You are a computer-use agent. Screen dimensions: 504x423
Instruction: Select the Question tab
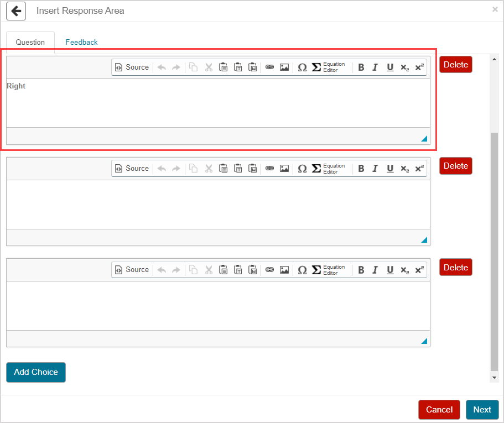(30, 42)
